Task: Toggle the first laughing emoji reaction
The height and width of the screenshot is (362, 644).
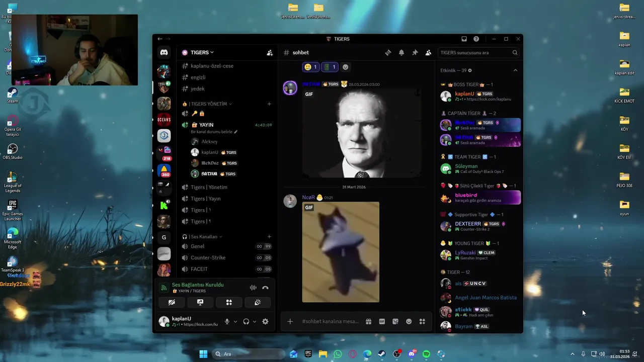Action: click(311, 67)
